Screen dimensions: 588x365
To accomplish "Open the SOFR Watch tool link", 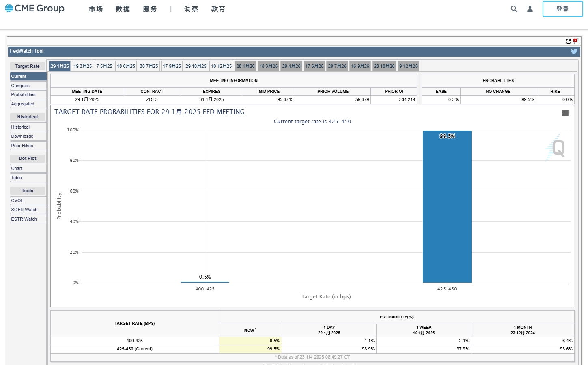I will point(28,210).
